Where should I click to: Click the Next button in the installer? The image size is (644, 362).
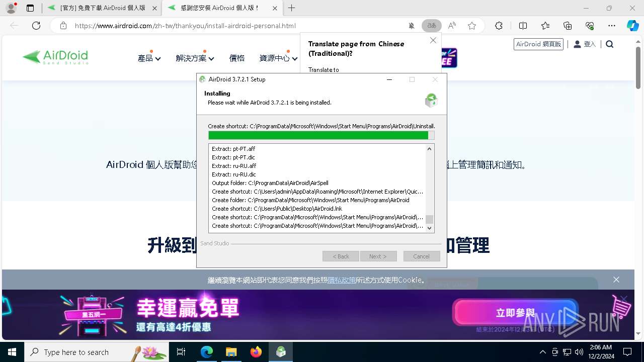coord(378,256)
